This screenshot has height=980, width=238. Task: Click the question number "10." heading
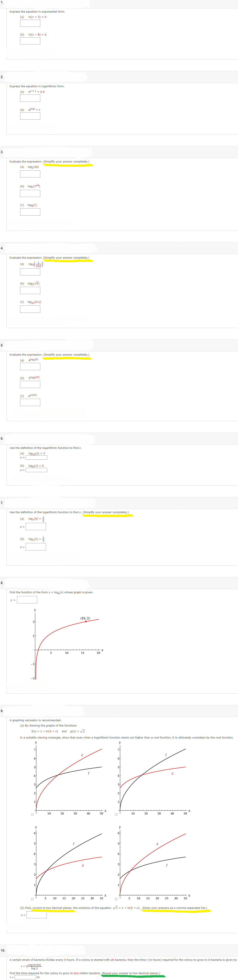(3, 950)
